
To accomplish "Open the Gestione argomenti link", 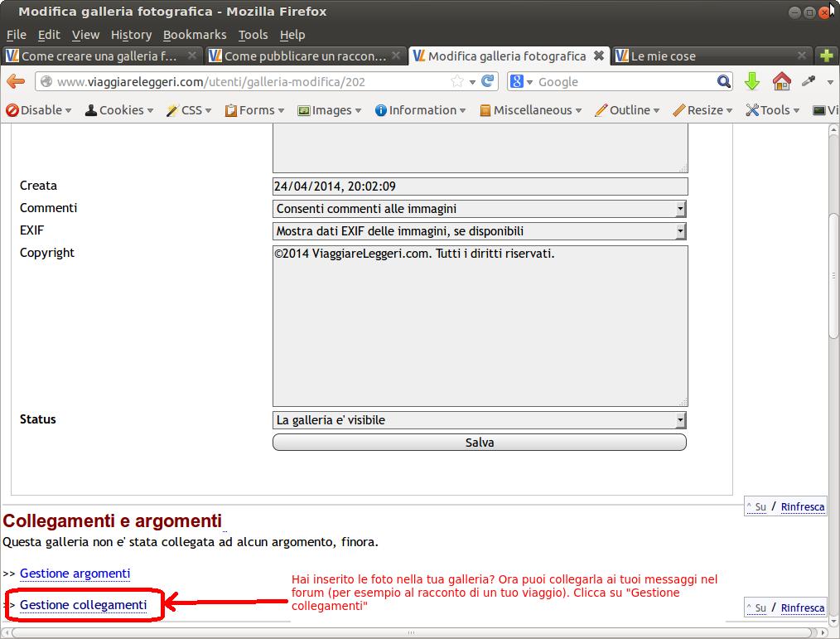I will [75, 574].
